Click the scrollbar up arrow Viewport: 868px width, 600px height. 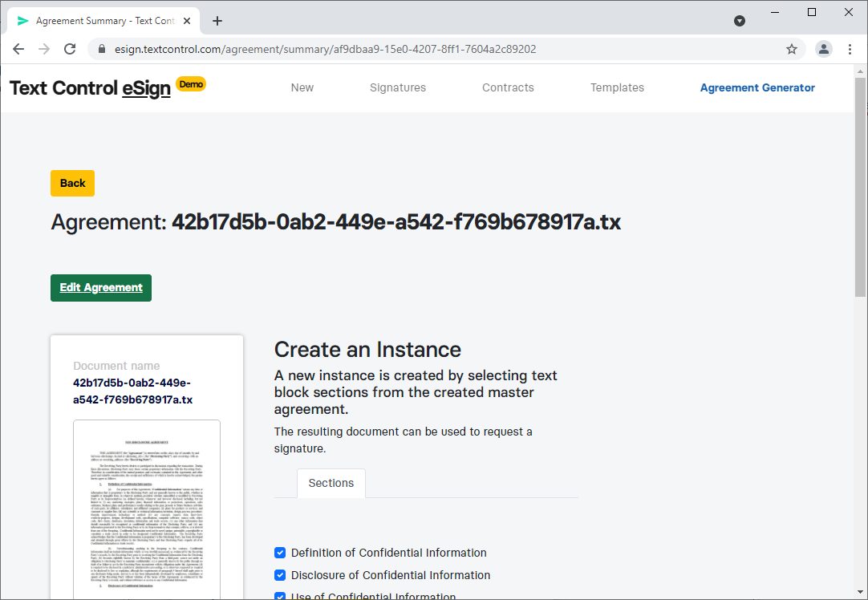[x=860, y=71]
